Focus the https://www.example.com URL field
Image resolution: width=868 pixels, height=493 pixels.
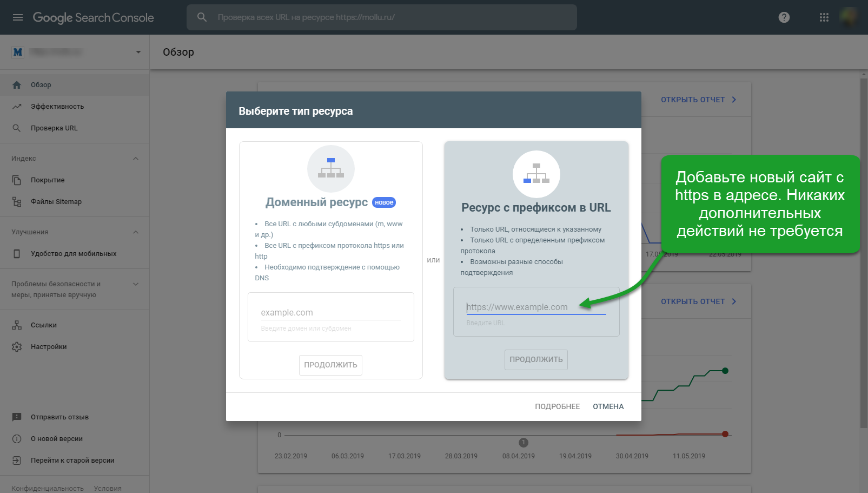536,307
